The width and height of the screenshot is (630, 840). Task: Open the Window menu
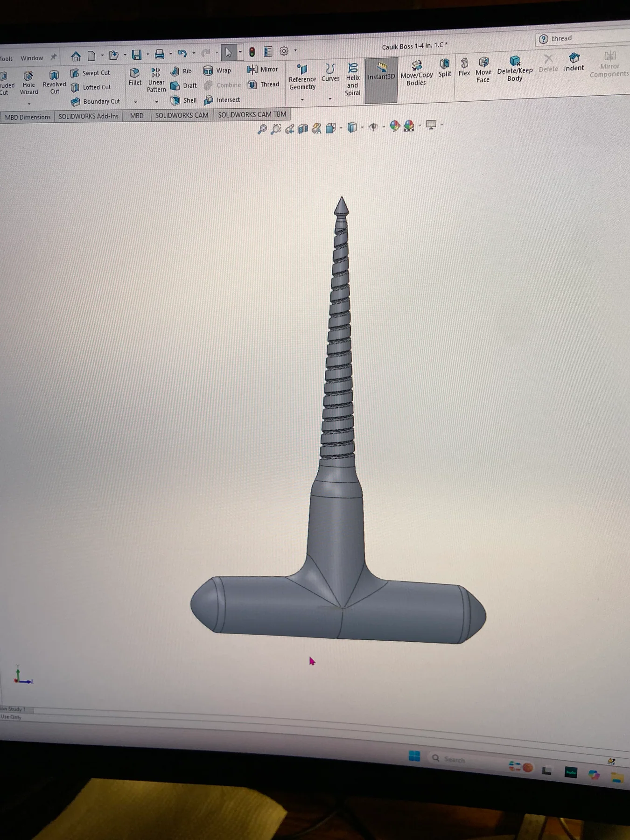32,58
